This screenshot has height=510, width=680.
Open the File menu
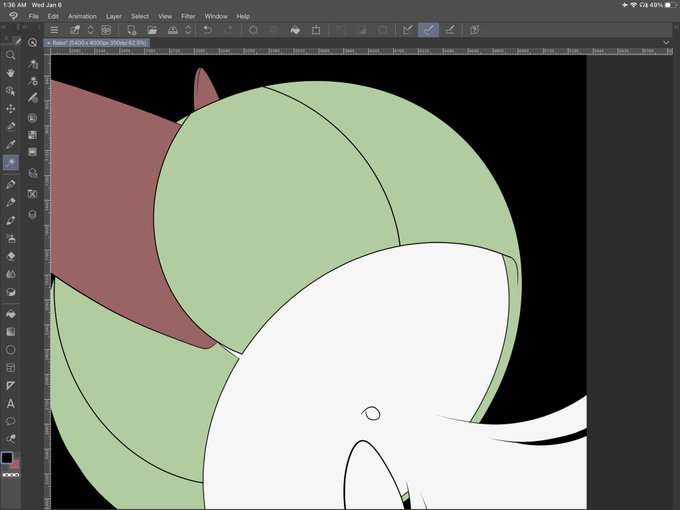(x=33, y=16)
